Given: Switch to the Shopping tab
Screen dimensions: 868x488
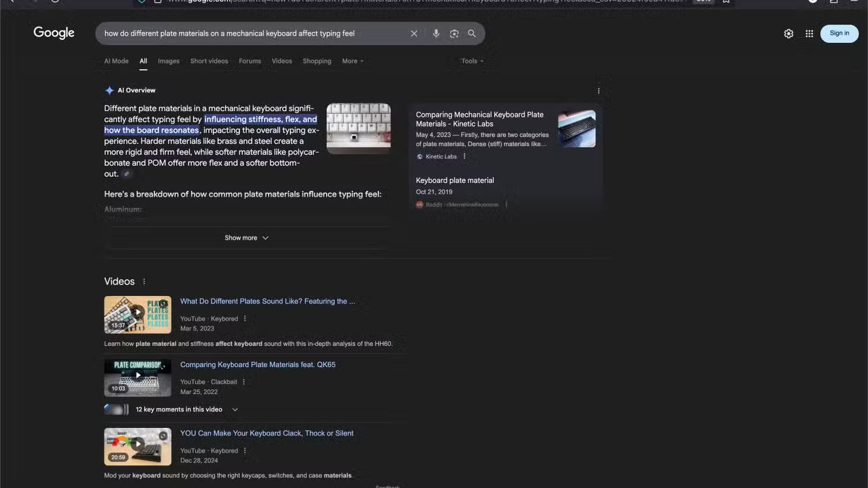Looking at the screenshot, I should click(x=317, y=61).
